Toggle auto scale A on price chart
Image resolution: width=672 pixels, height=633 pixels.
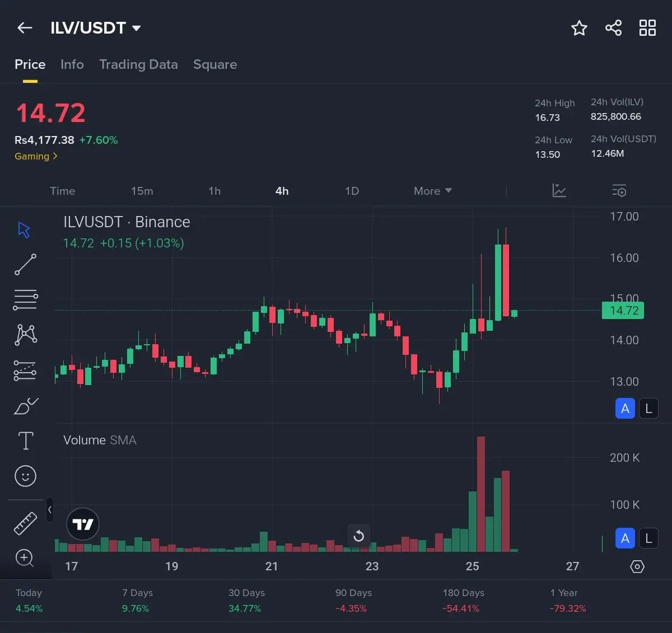point(625,409)
